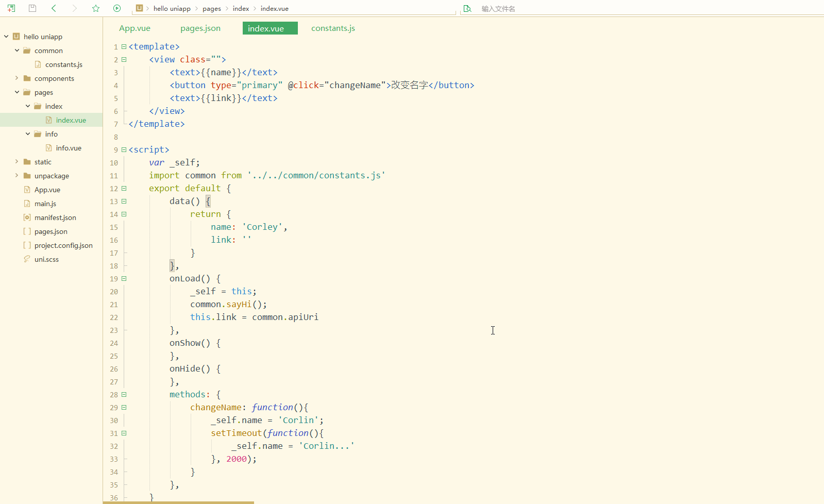Click the constants.js file icon in tree
Viewport: 824px width, 504px height.
(x=38, y=64)
